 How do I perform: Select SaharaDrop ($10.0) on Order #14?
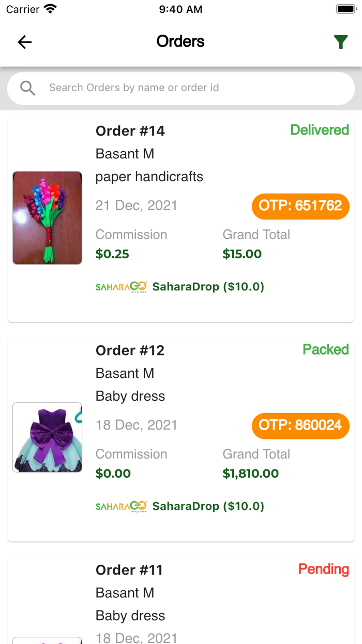(208, 287)
